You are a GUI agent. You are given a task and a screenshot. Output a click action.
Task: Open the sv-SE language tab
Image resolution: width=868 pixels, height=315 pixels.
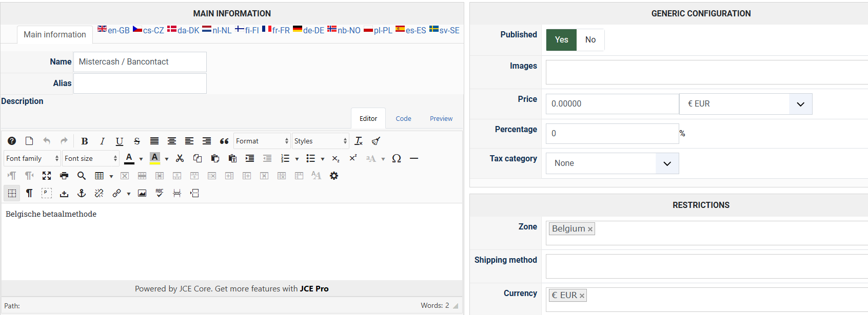444,30
